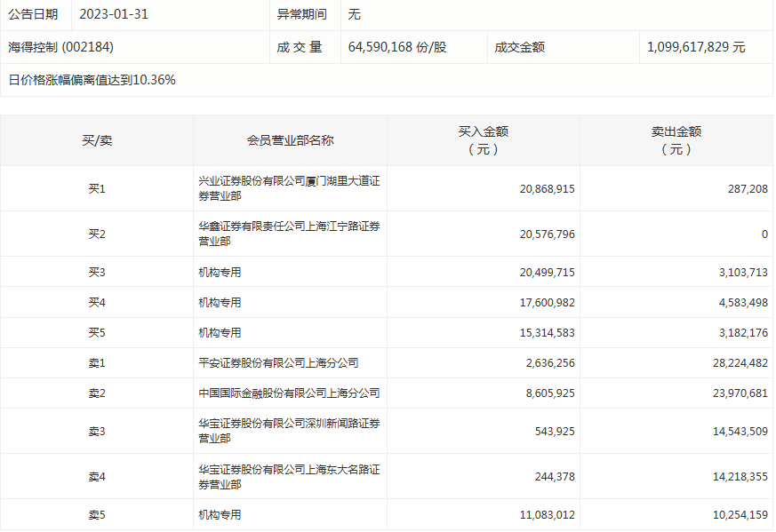
Task: Select the 买1 row label
Action: 97,189
